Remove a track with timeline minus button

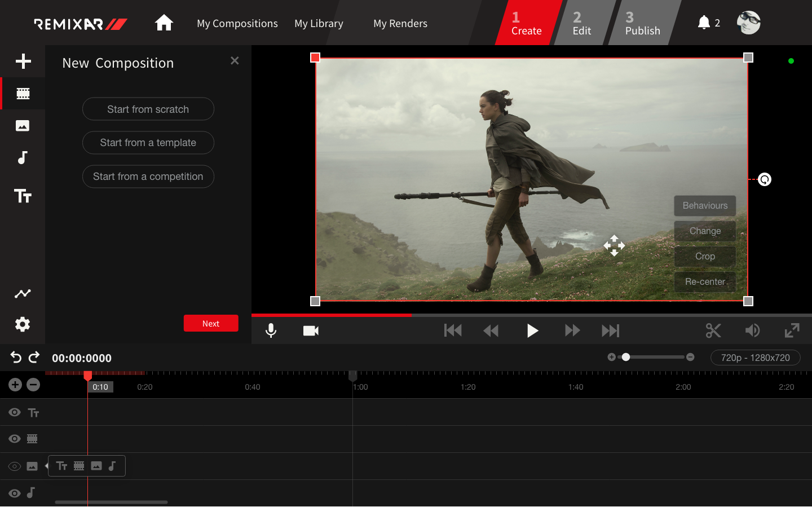pyautogui.click(x=33, y=385)
